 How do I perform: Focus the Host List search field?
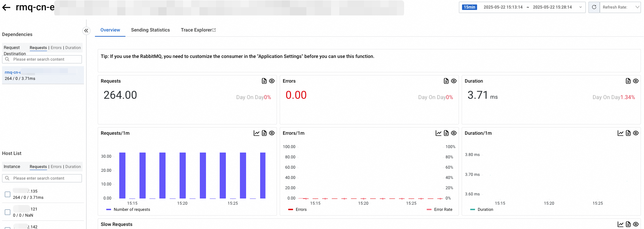[x=42, y=178]
